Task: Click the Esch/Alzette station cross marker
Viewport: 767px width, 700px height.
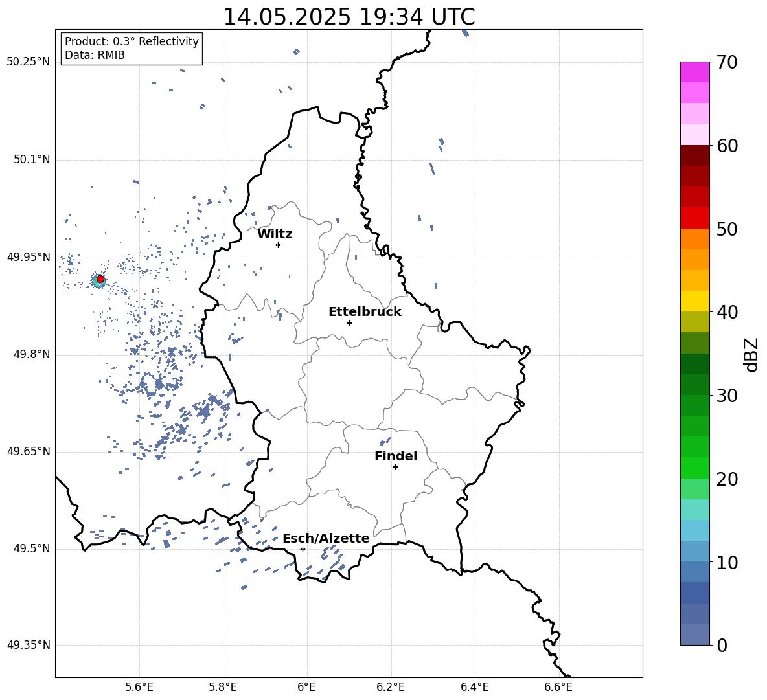Action: [x=303, y=549]
